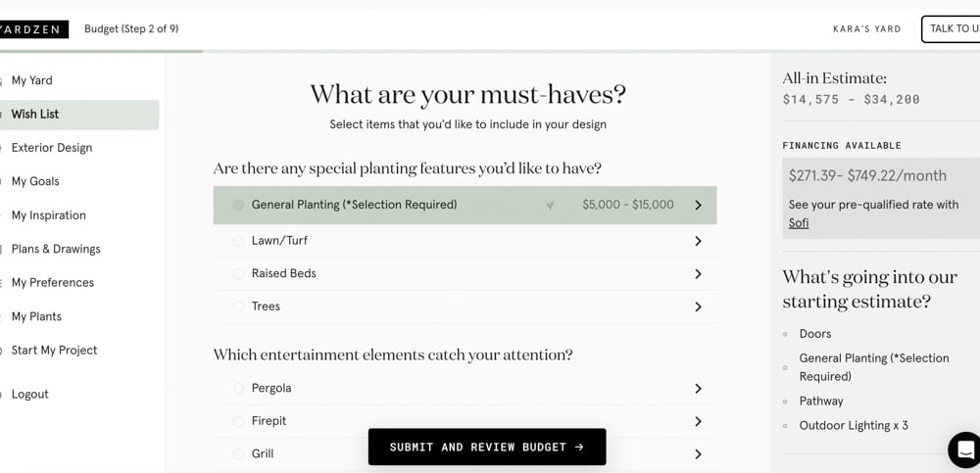This screenshot has height=473, width=980.
Task: Follow the Sofi financing link
Action: [799, 223]
